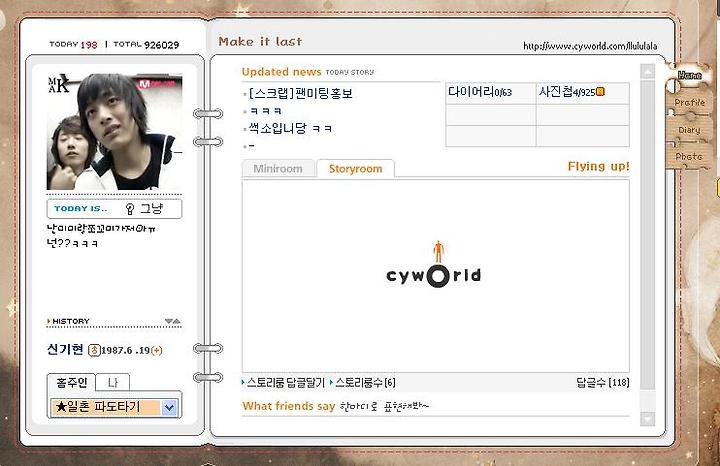Click the TODAY IS.. mood box
This screenshot has width=720, height=466.
click(x=114, y=209)
